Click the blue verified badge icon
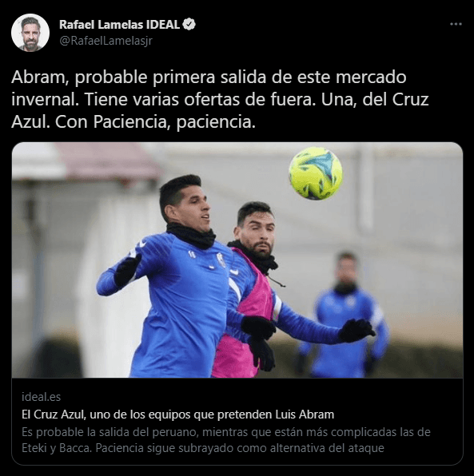This screenshot has width=474, height=476. click(189, 24)
